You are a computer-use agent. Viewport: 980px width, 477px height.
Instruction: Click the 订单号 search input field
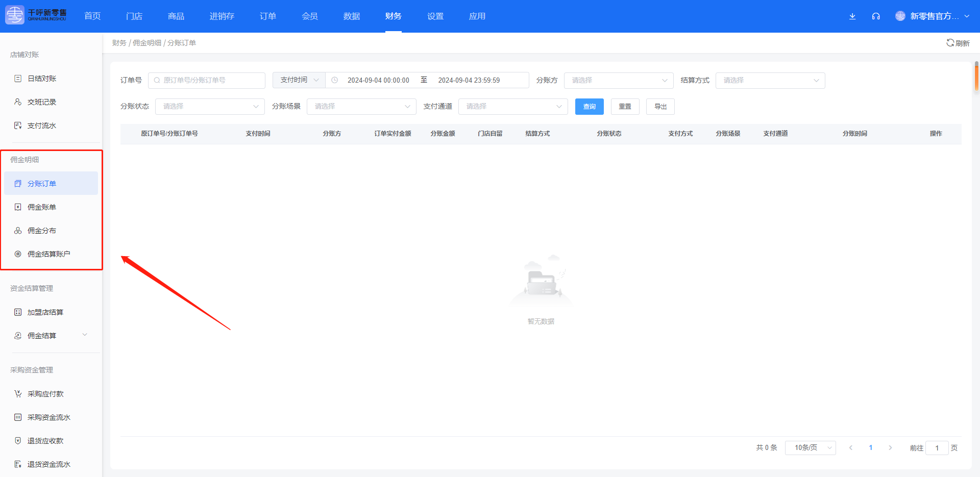pyautogui.click(x=207, y=81)
